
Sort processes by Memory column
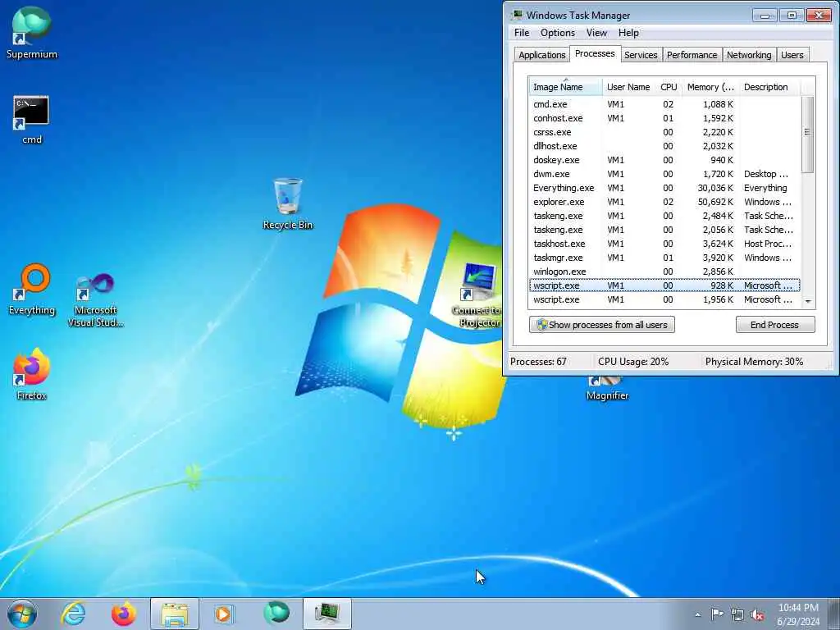click(x=710, y=87)
